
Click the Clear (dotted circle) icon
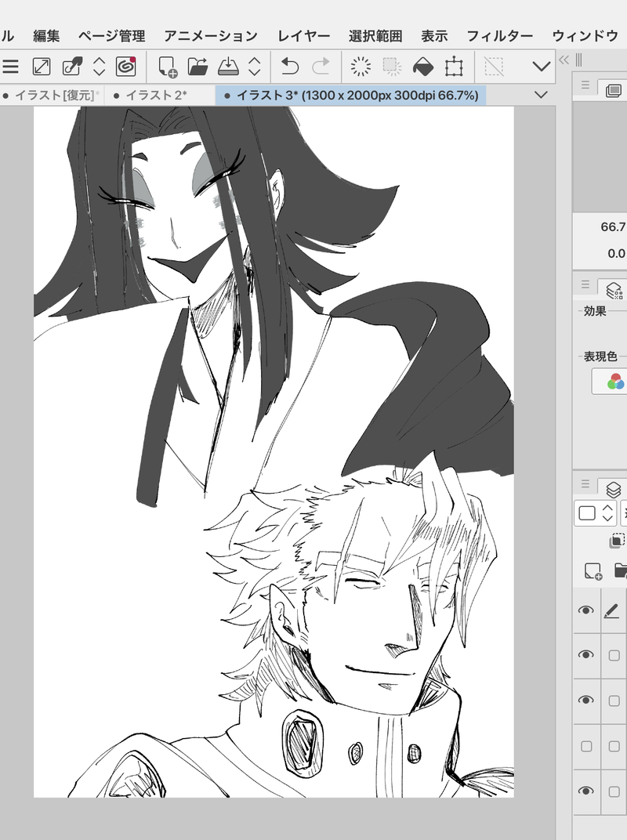click(360, 67)
